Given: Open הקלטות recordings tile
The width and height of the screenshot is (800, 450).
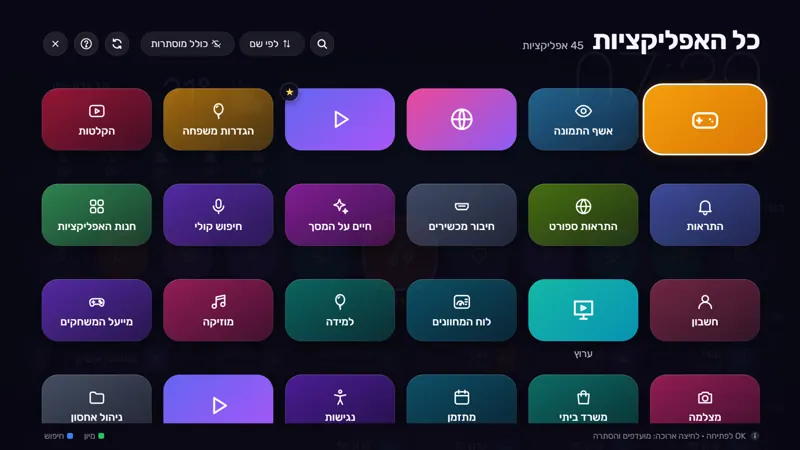Looking at the screenshot, I should (x=96, y=119).
